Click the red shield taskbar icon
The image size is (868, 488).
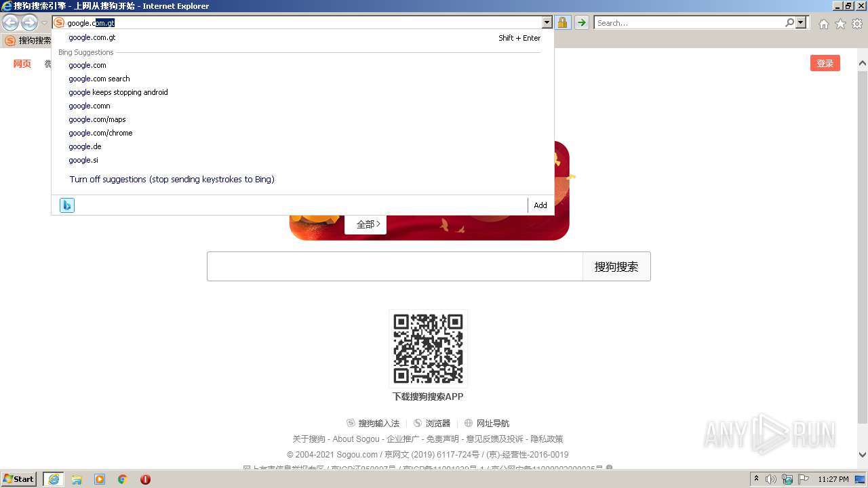pyautogui.click(x=145, y=479)
